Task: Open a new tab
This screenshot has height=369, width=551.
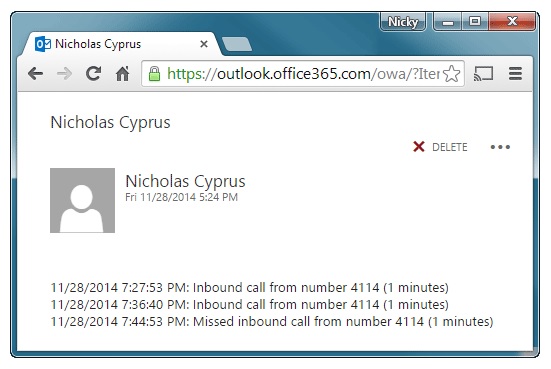Action: [237, 45]
